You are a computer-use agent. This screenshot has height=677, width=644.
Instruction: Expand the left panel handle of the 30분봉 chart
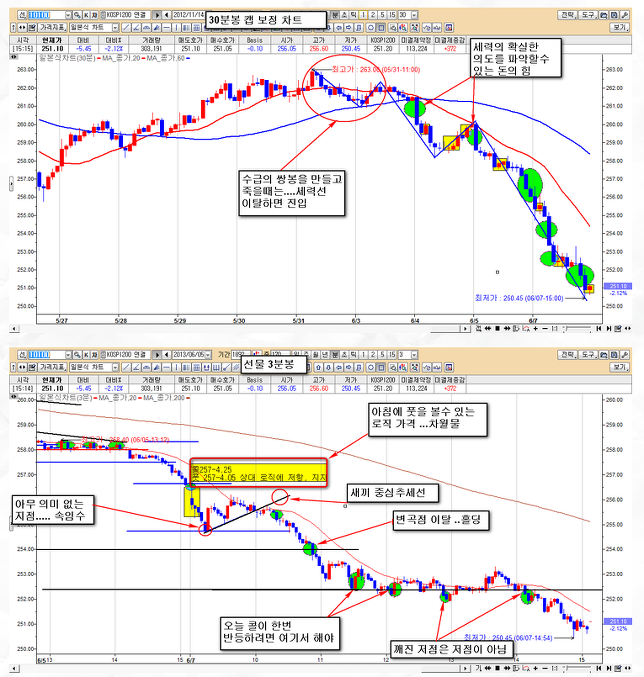pyautogui.click(x=11, y=183)
